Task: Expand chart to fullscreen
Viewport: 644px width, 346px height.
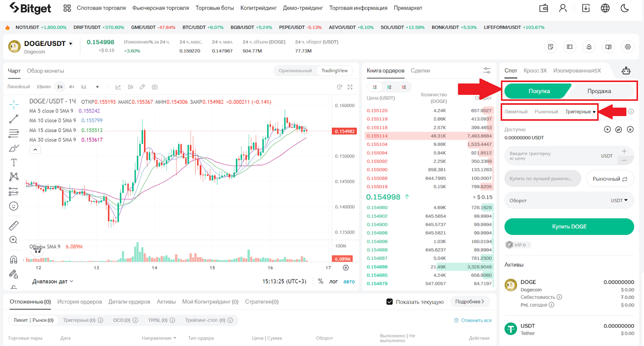Action: tap(350, 87)
